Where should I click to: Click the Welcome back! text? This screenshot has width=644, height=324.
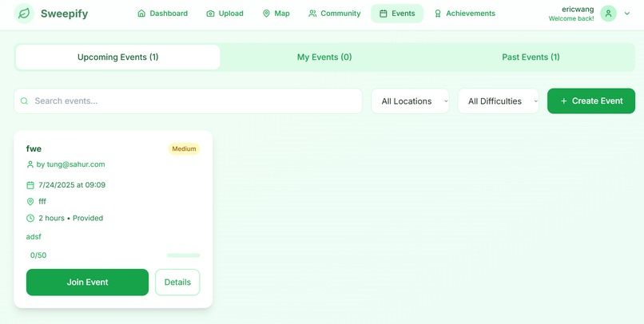[x=571, y=18]
